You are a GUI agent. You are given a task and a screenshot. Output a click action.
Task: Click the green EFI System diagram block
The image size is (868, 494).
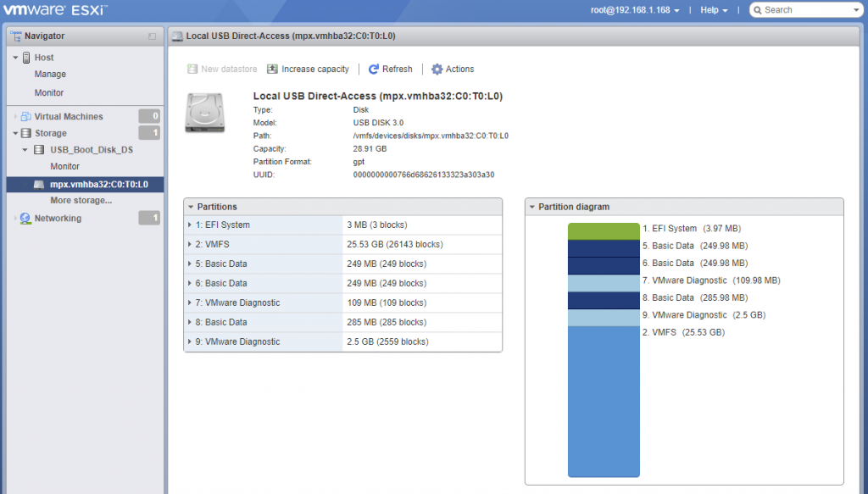(603, 231)
